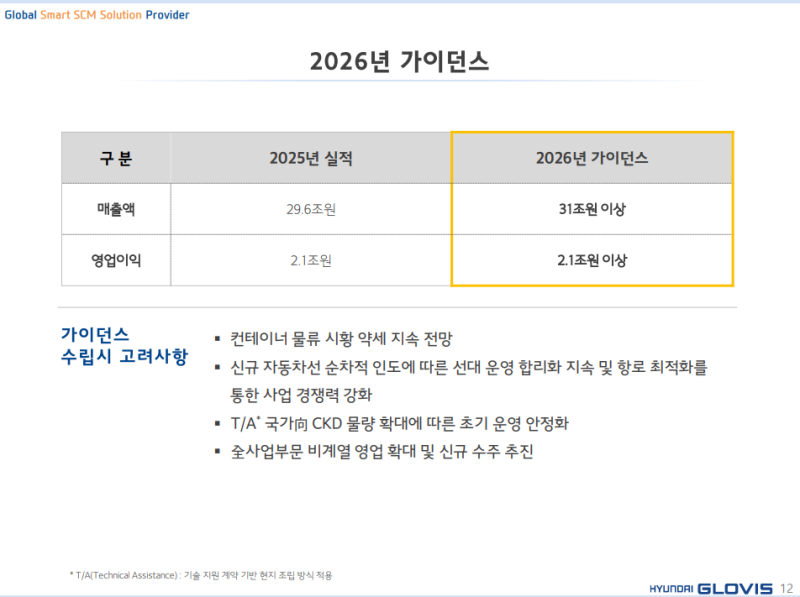Click the 2025 operating profit "2.1조원" cell
800x597 pixels.
310,261
